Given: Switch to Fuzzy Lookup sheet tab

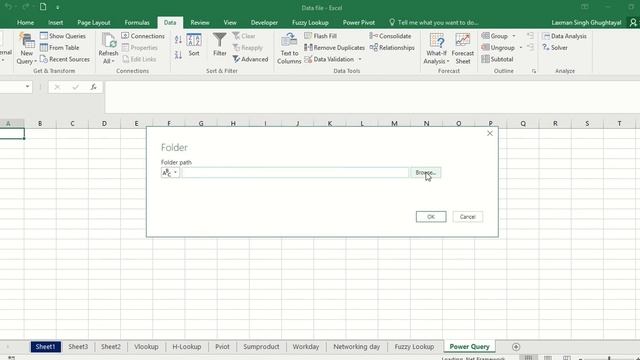Looking at the screenshot, I should click(414, 347).
